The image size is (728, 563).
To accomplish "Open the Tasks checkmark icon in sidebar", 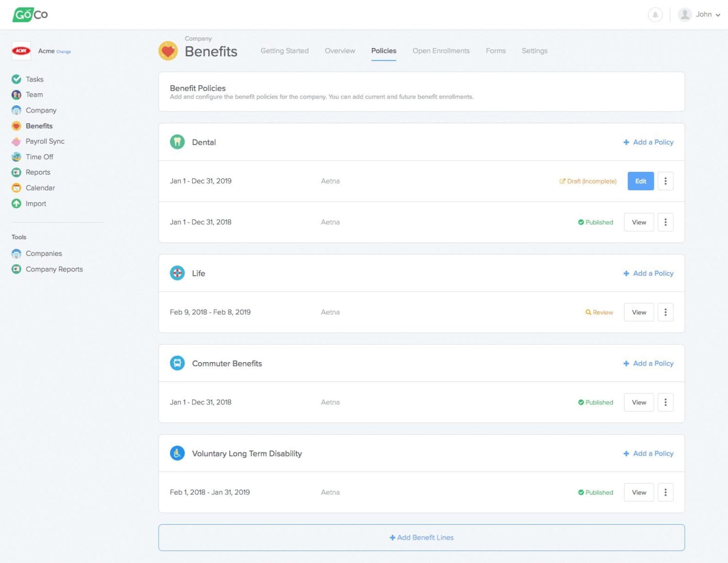I will pyautogui.click(x=17, y=79).
